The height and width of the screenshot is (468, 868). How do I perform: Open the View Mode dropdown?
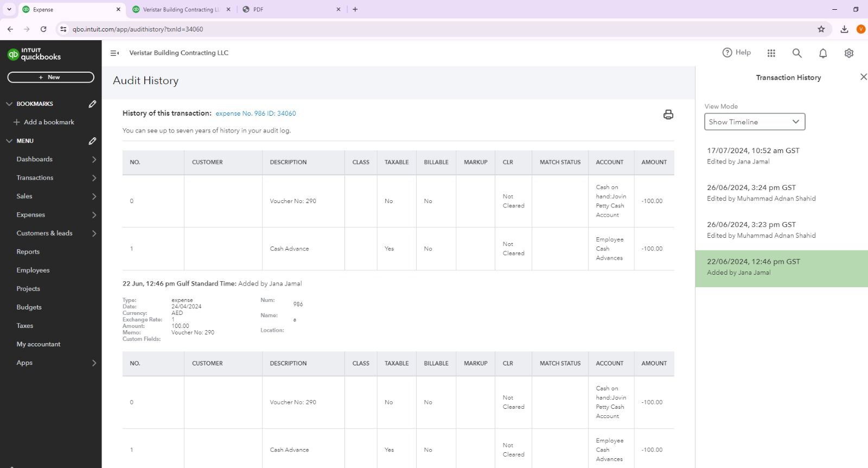[x=755, y=122]
